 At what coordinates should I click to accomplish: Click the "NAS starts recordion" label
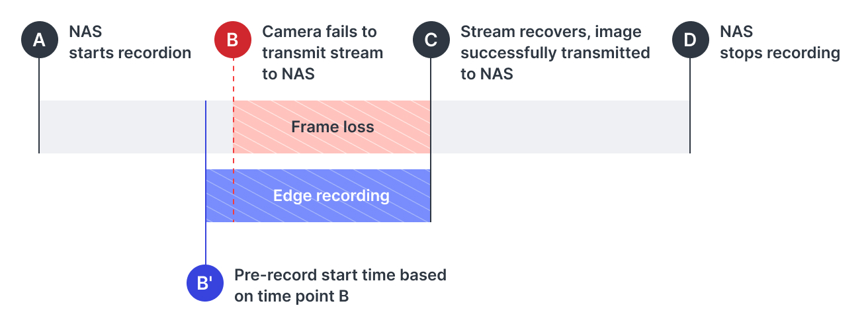coord(130,42)
